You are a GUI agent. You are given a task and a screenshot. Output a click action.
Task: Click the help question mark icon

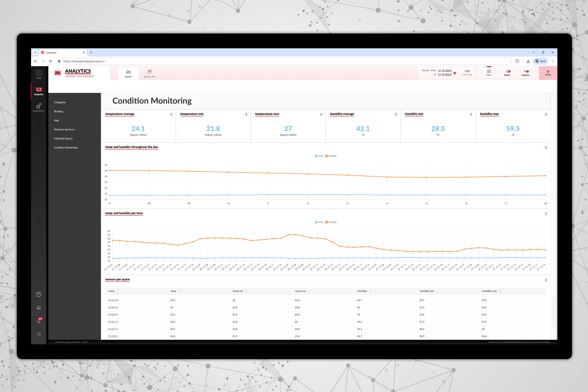39,294
